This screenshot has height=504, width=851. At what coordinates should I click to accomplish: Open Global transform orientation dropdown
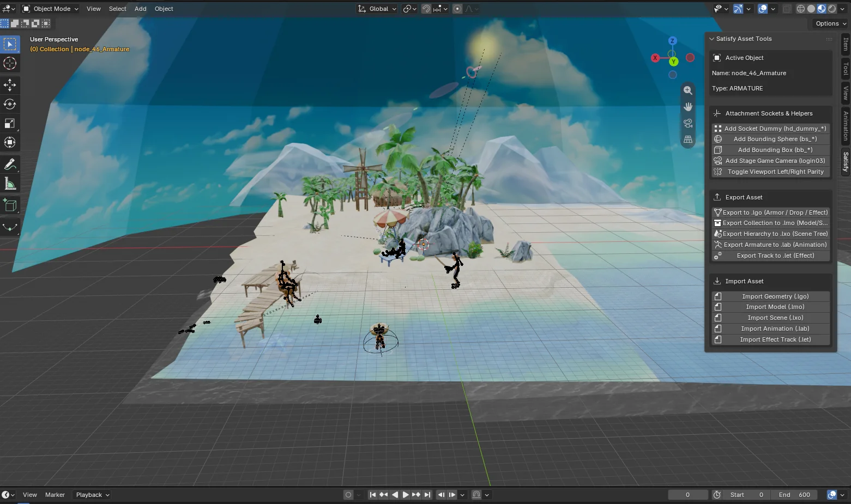377,9
